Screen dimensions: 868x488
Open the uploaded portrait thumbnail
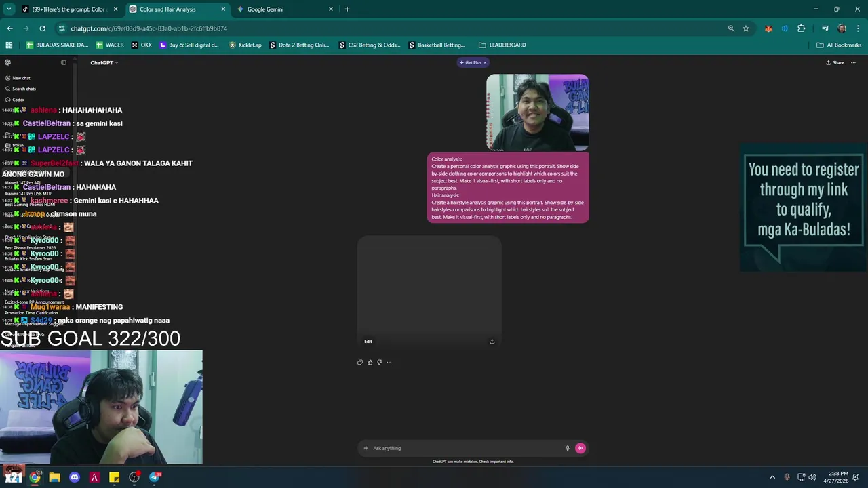point(537,113)
